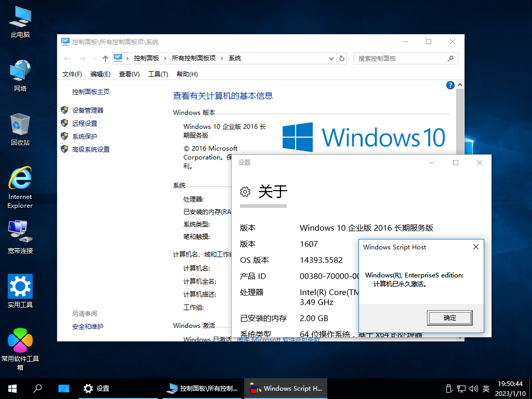Open the 实用工具 desktop icon
This screenshot has height=399, width=532.
[x=20, y=291]
